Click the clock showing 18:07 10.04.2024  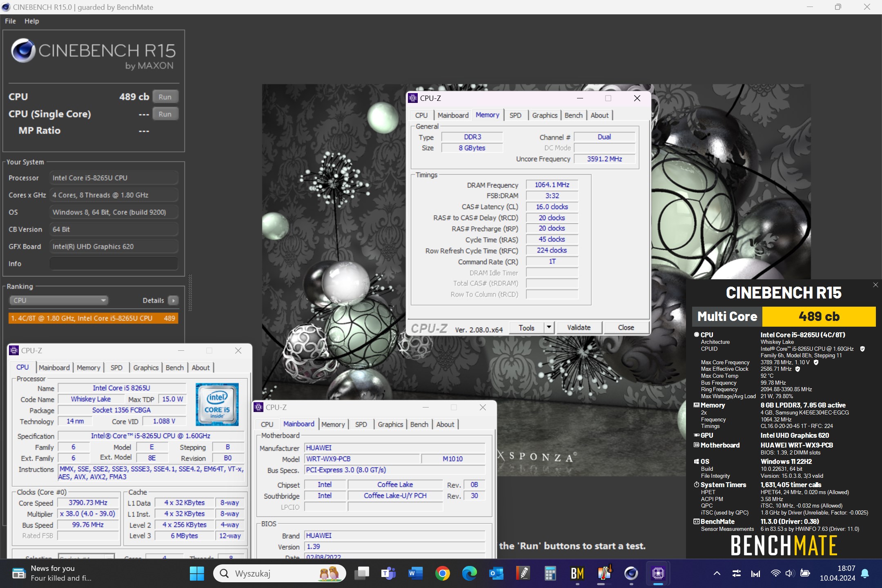[x=837, y=573]
